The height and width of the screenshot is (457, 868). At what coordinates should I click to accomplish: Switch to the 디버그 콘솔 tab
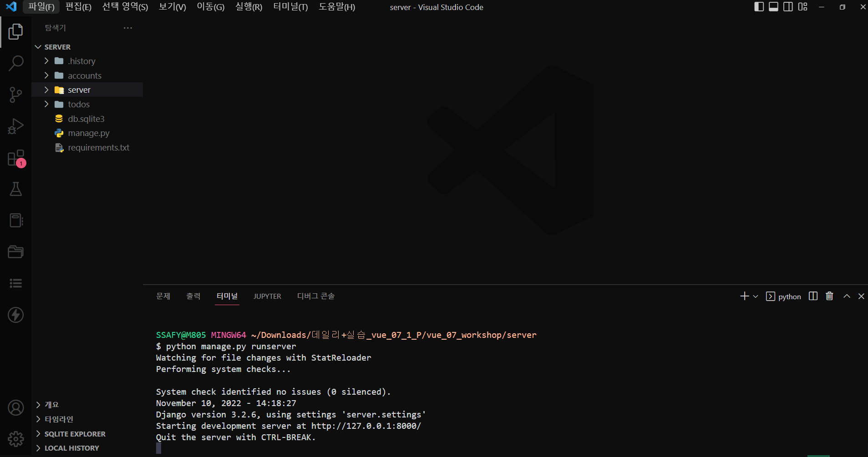316,296
